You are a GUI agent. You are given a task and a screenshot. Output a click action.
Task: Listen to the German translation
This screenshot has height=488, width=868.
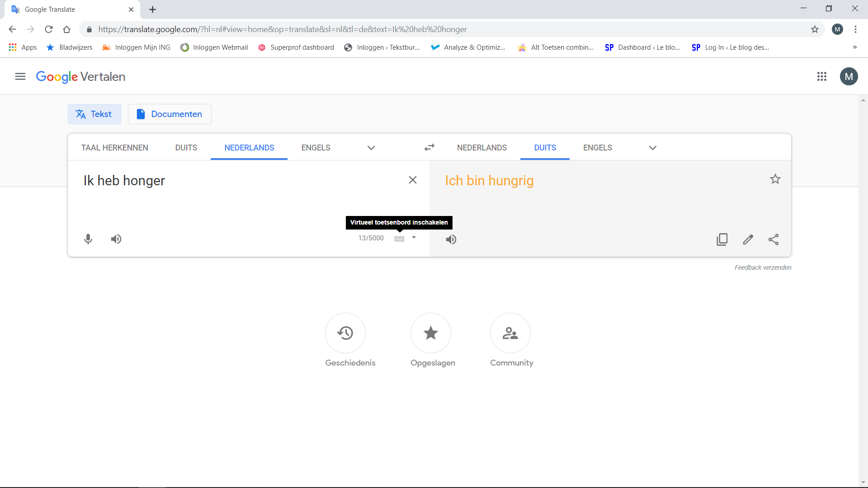point(451,239)
